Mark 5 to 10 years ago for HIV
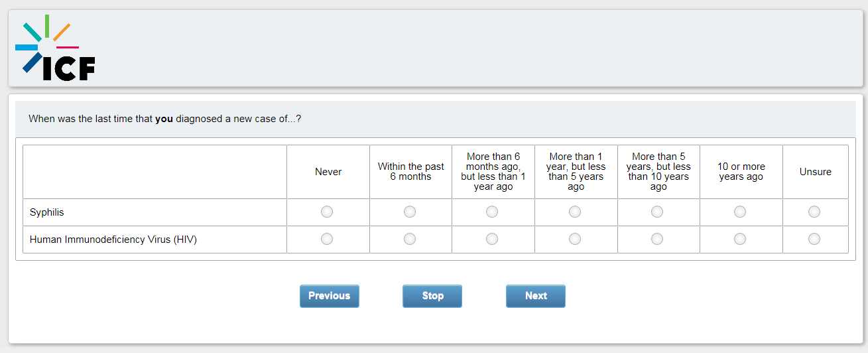The image size is (868, 353). click(657, 239)
